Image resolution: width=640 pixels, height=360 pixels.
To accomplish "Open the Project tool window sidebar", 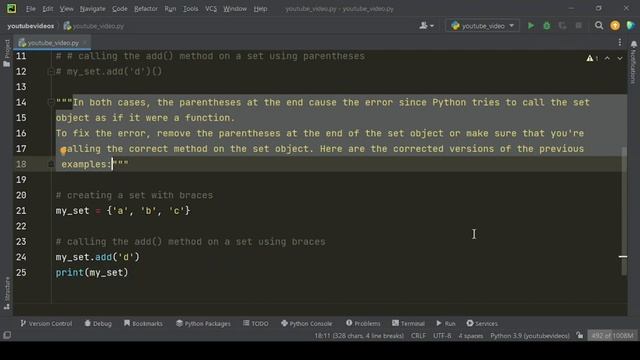I will pos(7,53).
